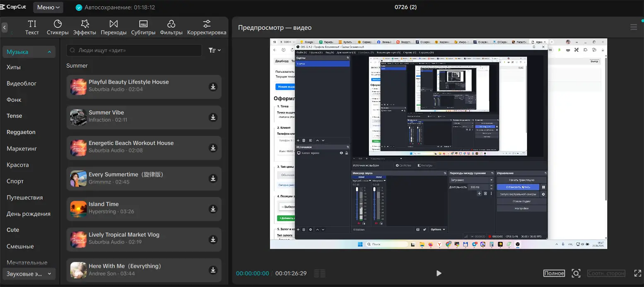This screenshot has width=644, height=287.
Task: Open the Текст tool tab
Action: (32, 27)
